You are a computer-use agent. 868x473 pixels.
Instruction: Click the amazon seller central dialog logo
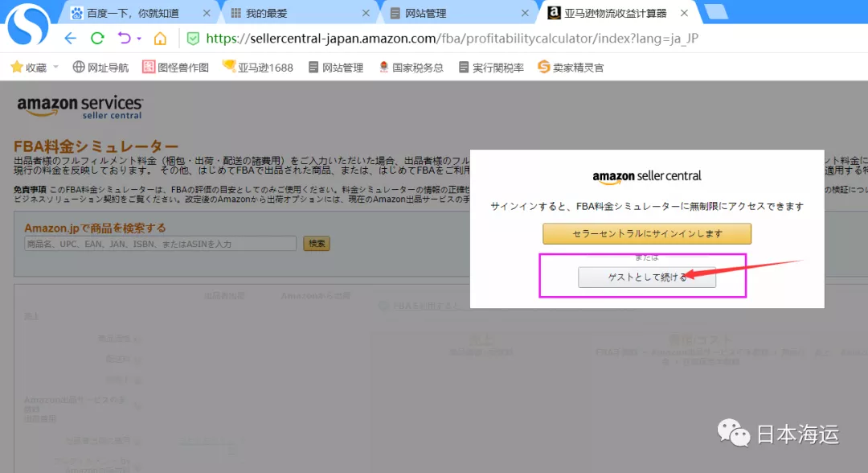(646, 177)
